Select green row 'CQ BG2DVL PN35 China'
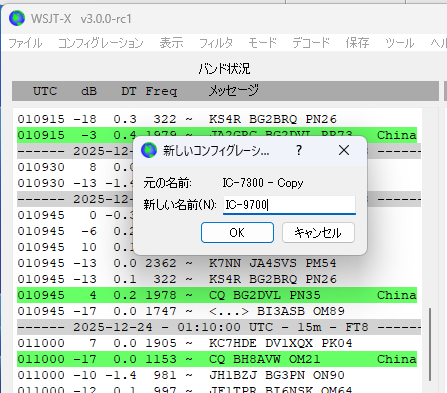 pyautogui.click(x=217, y=295)
